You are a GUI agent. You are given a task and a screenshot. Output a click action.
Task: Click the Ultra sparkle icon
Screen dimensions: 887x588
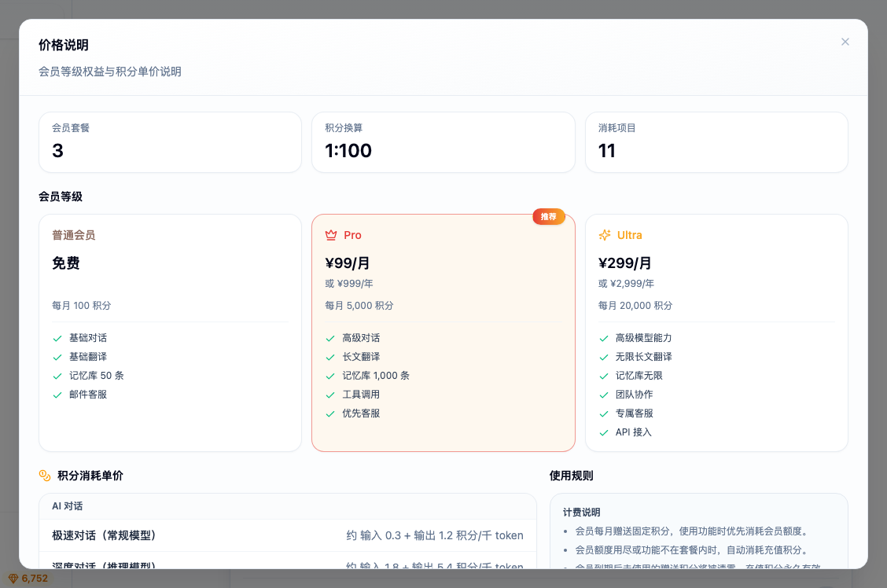point(605,235)
